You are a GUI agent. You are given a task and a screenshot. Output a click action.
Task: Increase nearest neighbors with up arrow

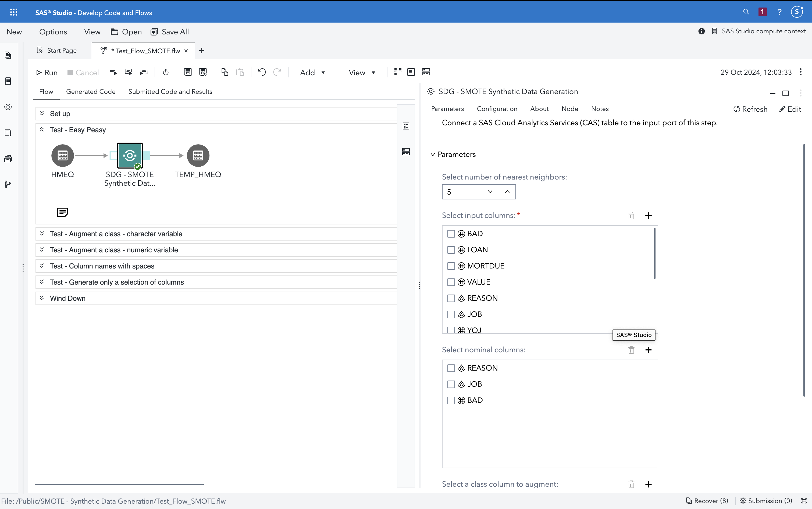point(507,192)
